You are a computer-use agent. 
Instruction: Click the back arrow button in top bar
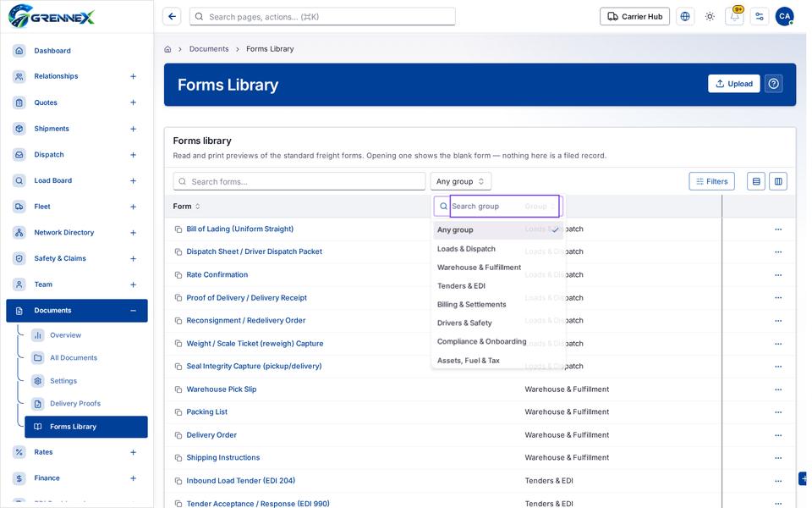click(x=172, y=17)
